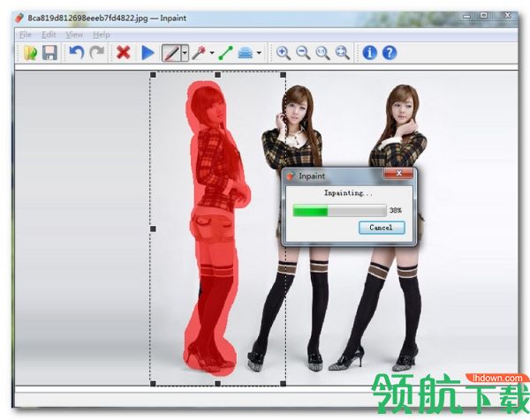The image size is (530, 420).
Task: Open the Edit menu
Action: 49,34
